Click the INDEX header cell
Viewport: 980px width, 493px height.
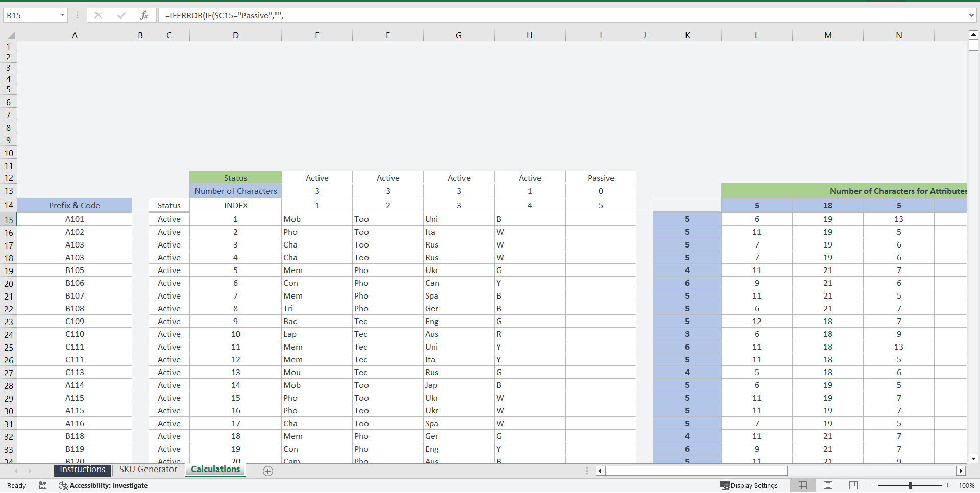click(235, 205)
